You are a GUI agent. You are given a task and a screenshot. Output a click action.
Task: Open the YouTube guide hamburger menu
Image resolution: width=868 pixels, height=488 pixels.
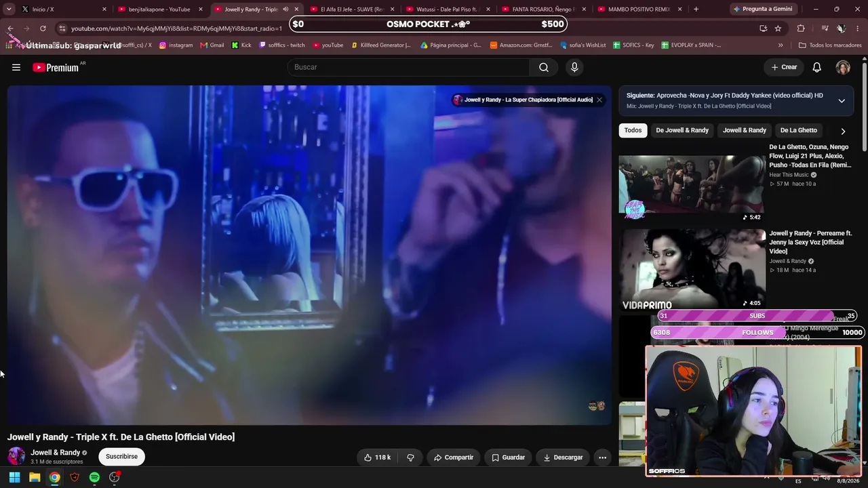tap(16, 67)
